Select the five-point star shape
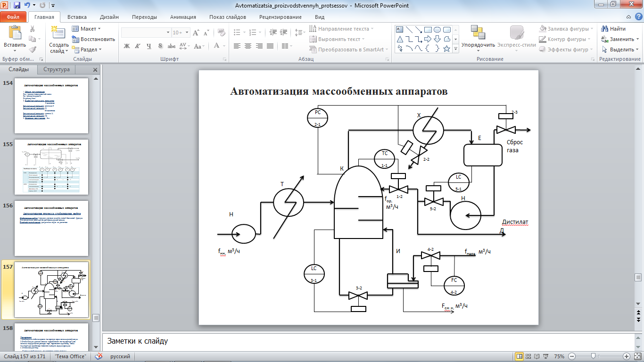This screenshot has height=362, width=644. pos(446,48)
